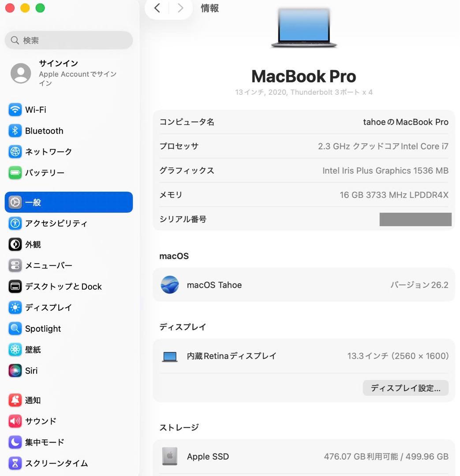Select the Bluetooth settings icon
460x476 pixels.
(x=15, y=130)
